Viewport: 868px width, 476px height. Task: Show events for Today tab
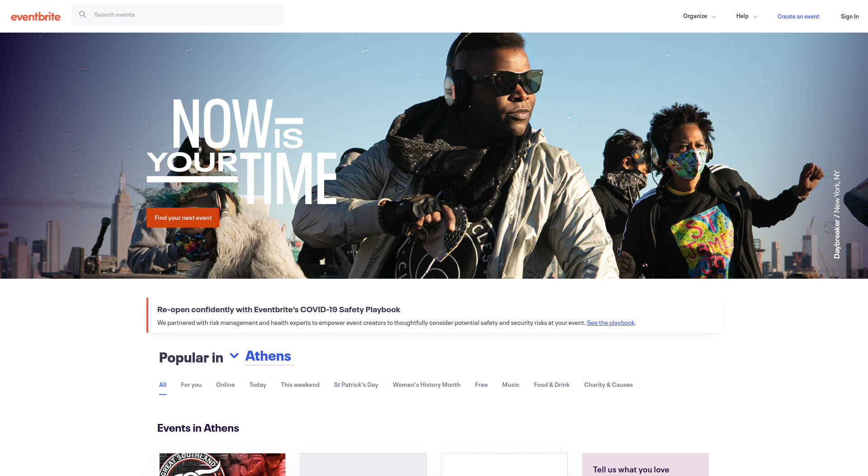pos(258,385)
